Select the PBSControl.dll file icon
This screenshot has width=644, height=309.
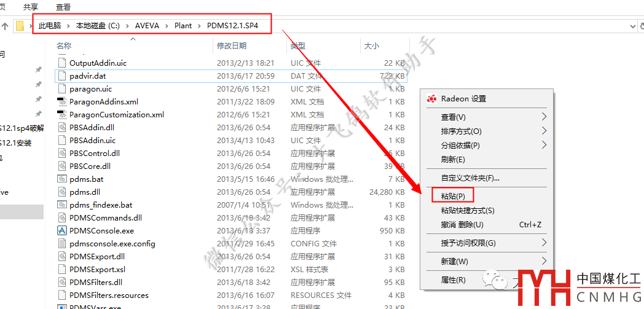tap(61, 154)
